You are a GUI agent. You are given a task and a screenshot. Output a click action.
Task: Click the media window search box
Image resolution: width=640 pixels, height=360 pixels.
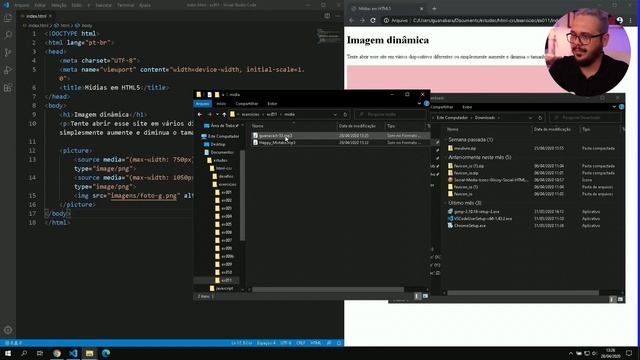[x=390, y=115]
